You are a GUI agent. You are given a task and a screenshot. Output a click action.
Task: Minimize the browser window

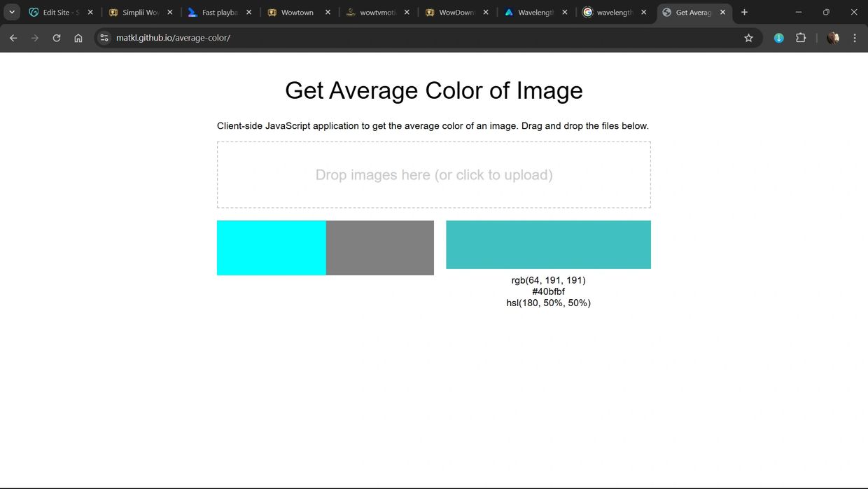799,12
